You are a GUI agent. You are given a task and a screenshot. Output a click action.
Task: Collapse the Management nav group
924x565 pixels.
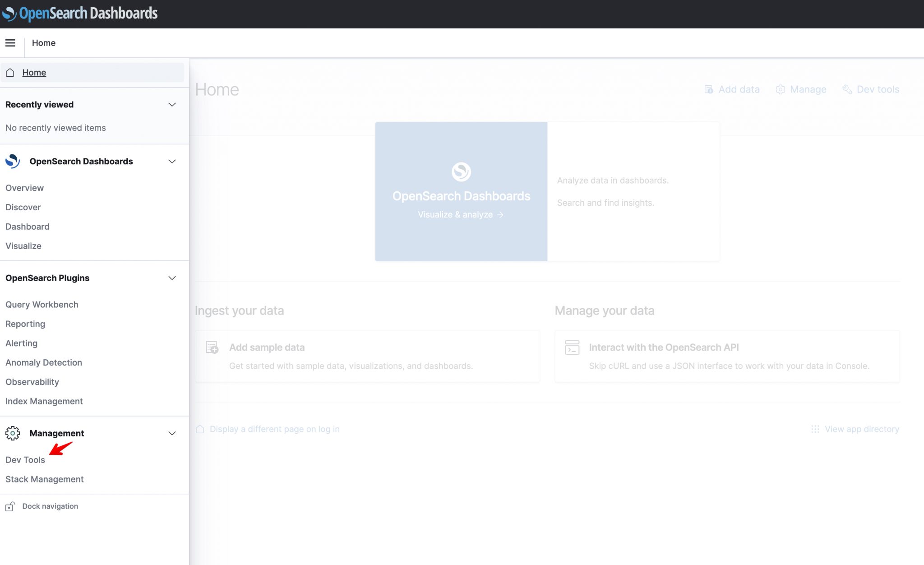172,433
